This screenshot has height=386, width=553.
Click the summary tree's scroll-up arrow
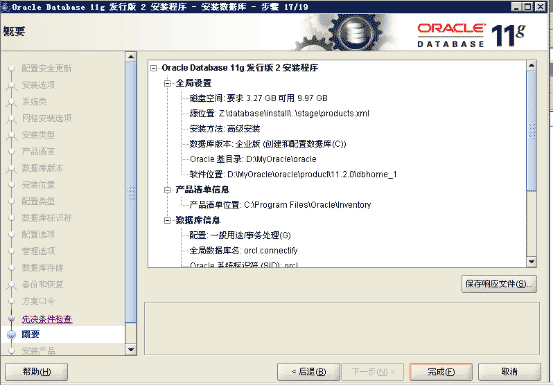pos(531,65)
